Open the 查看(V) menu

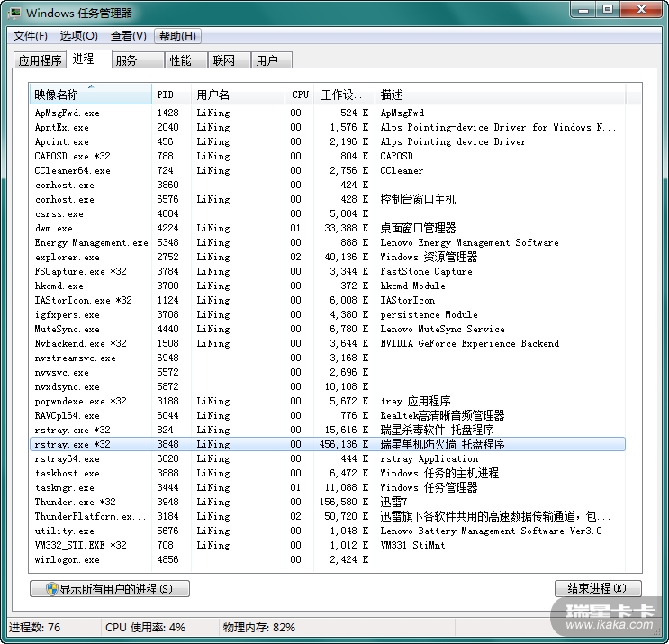[x=129, y=36]
